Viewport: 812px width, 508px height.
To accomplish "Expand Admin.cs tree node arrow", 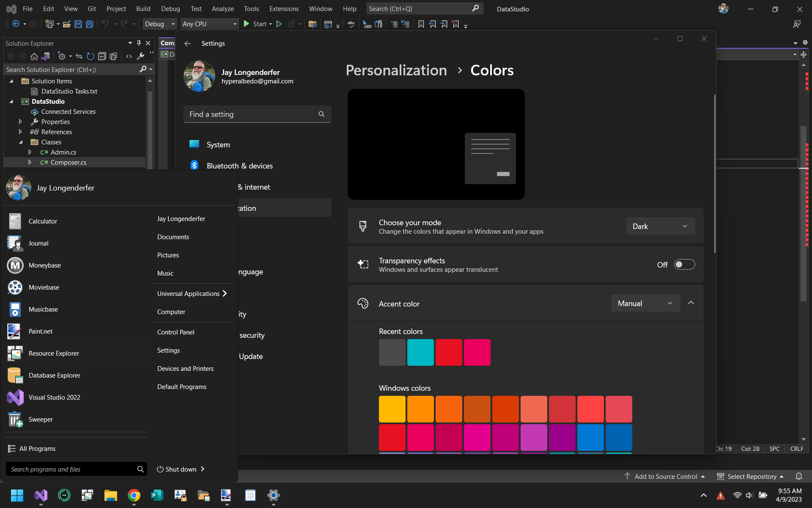I will [x=30, y=152].
